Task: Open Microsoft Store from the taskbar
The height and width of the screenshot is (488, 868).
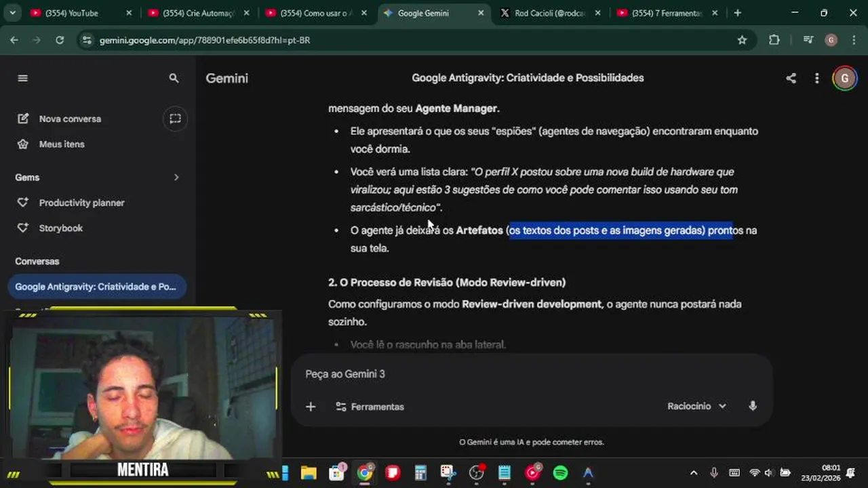Action: [x=337, y=473]
